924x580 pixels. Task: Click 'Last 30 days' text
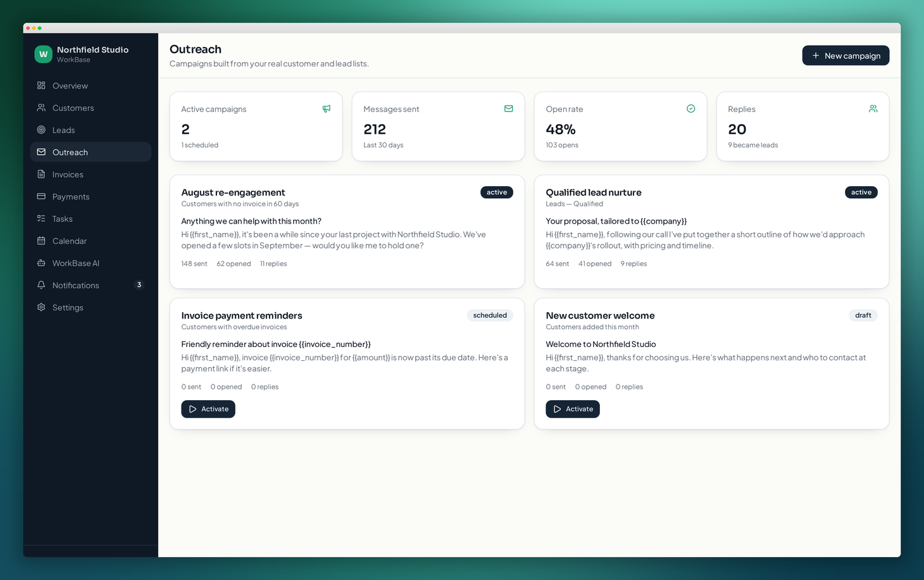pyautogui.click(x=384, y=145)
